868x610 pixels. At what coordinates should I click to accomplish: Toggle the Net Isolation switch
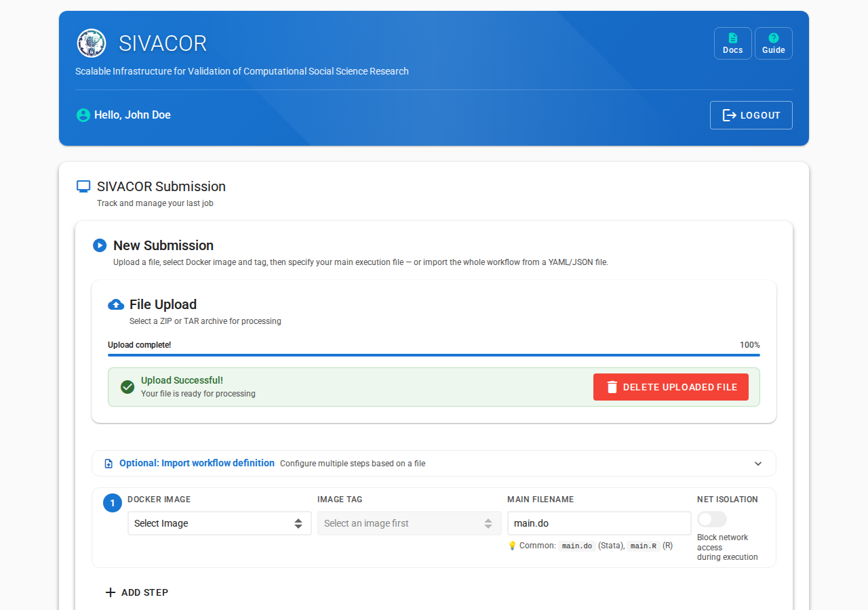[712, 519]
